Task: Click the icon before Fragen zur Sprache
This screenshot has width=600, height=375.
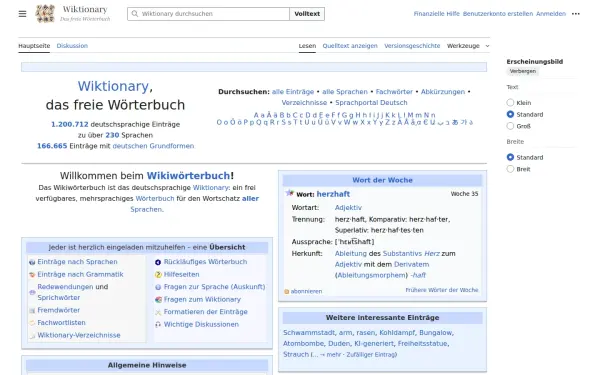Action: (x=158, y=287)
